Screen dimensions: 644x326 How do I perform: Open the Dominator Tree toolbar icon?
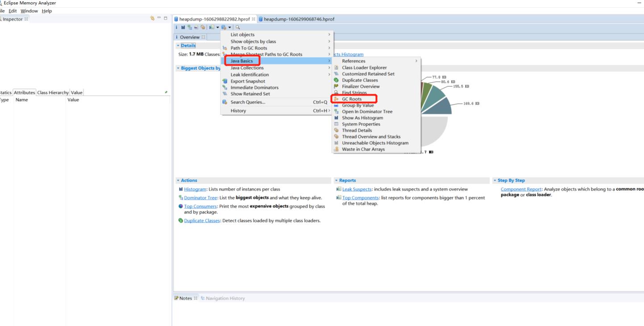190,27
